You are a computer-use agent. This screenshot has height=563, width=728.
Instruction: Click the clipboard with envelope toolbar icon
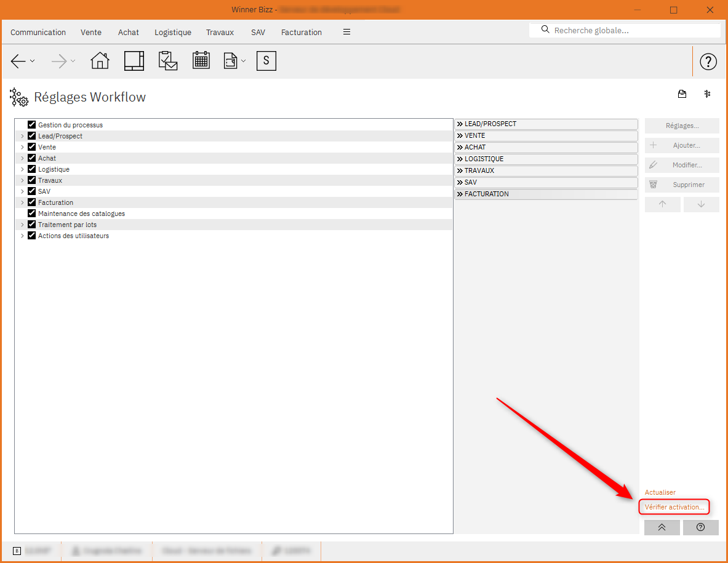pos(168,61)
